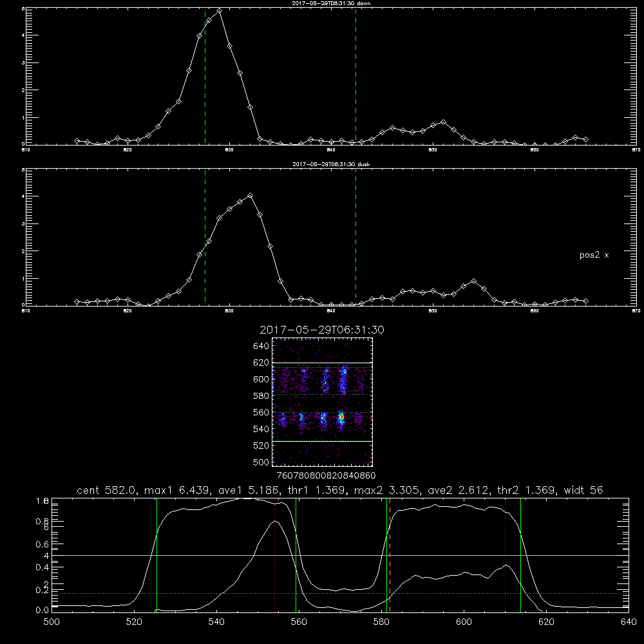Select 'max2 3.305' in the stats line
The height and width of the screenshot is (644, 644).
[x=387, y=490]
